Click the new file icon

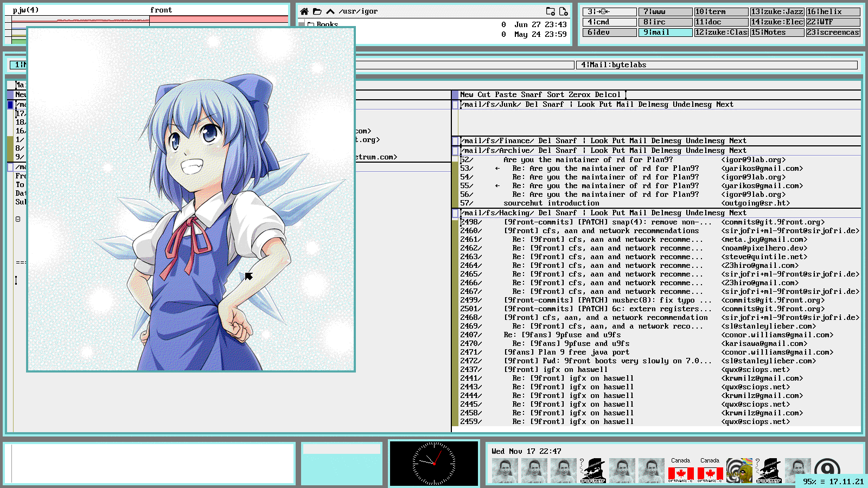click(x=563, y=11)
